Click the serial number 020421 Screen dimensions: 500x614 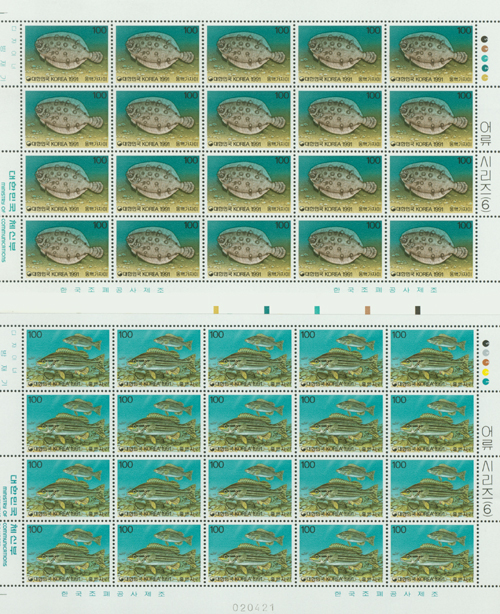(x=253, y=607)
